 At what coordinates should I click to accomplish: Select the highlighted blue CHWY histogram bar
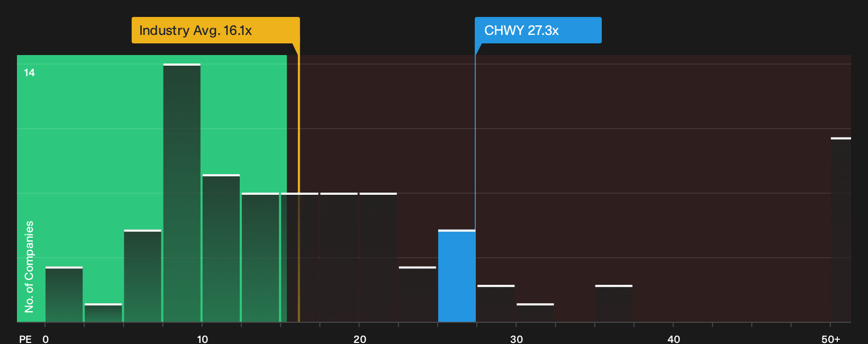coord(457,276)
